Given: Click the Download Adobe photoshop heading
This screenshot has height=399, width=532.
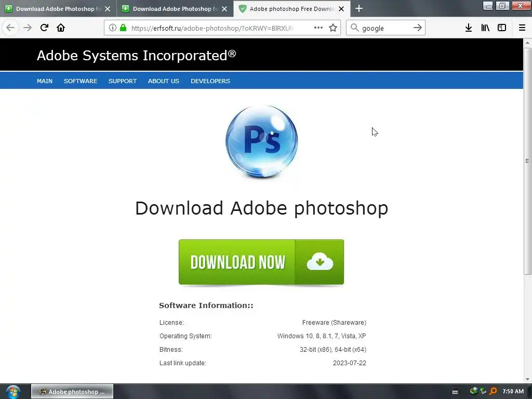Looking at the screenshot, I should click(x=262, y=208).
